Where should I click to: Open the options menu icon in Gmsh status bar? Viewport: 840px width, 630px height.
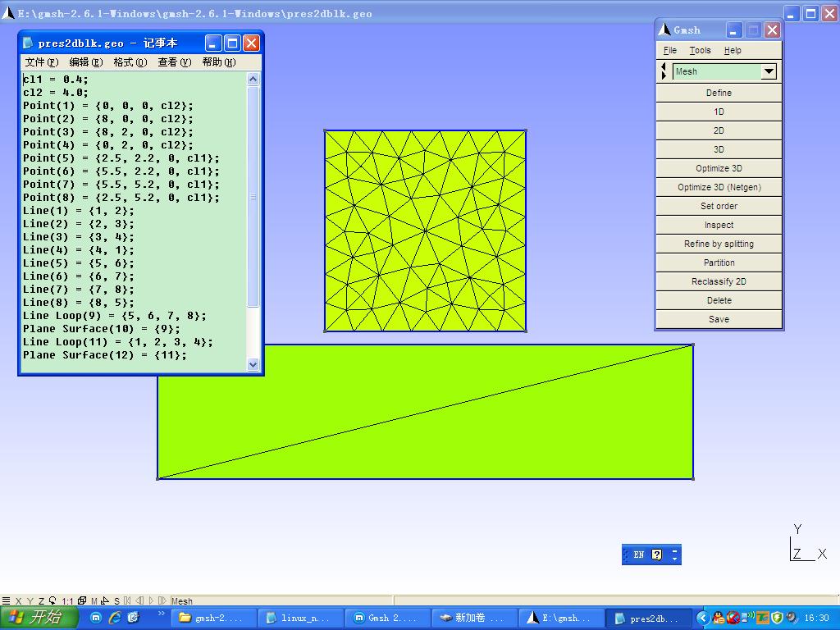coord(6,600)
